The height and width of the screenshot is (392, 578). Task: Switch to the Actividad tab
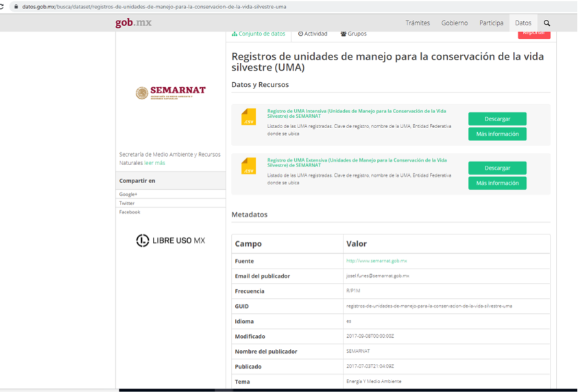click(313, 34)
